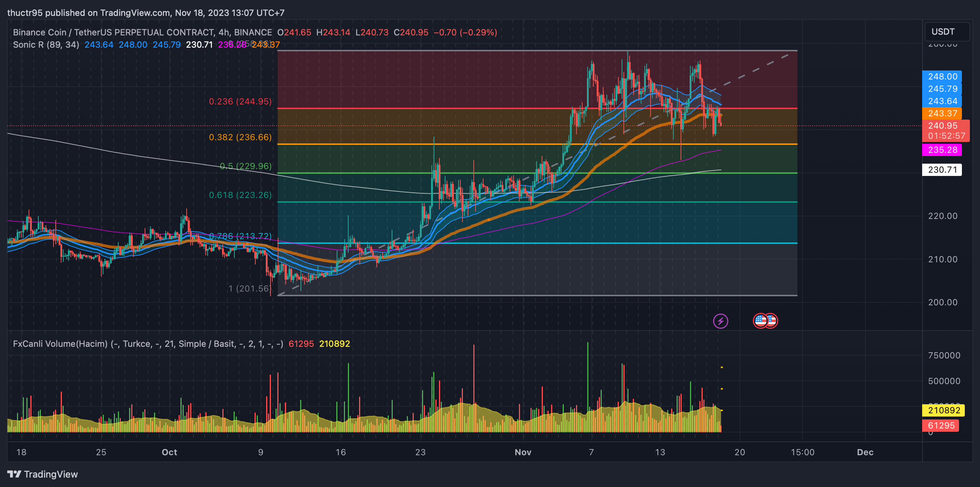Select the 0.618 (223.26) Fibonacci level label
The height and width of the screenshot is (487, 980).
[x=240, y=195]
